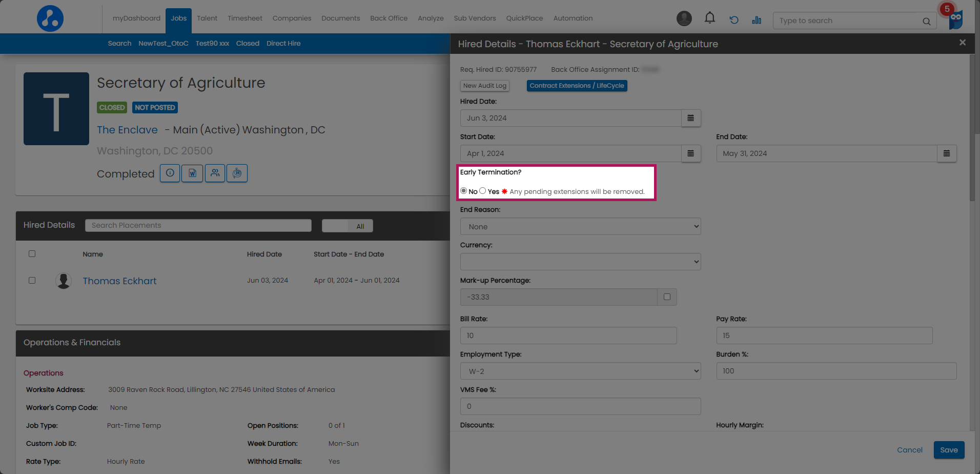Open the Currency dropdown
Screen dimensions: 980x474
point(580,262)
